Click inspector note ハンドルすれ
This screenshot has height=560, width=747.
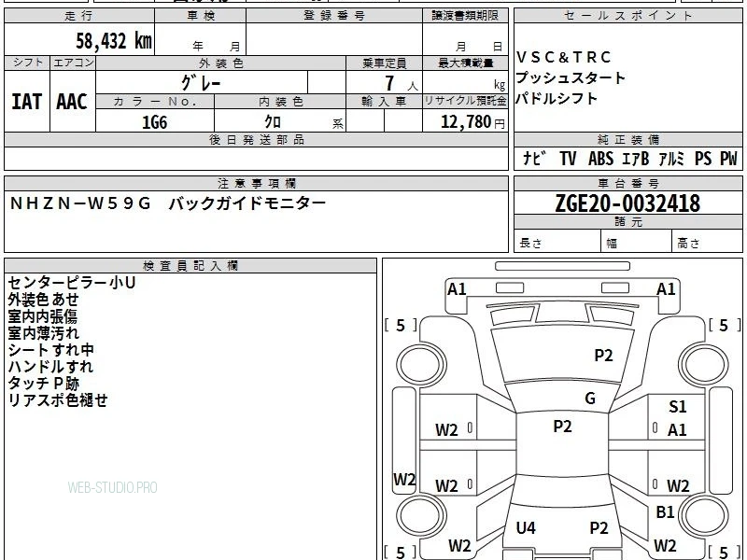(50, 366)
